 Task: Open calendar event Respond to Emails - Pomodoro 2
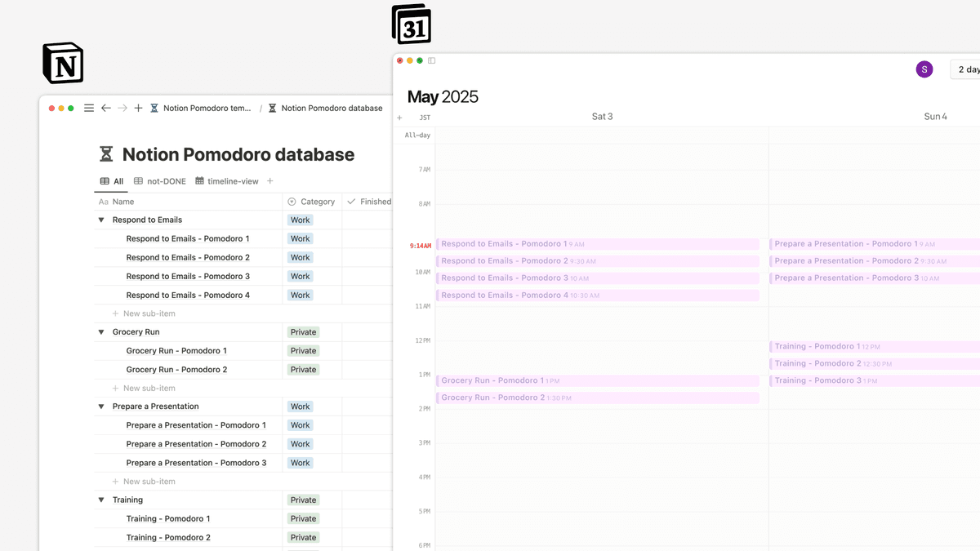pos(598,261)
